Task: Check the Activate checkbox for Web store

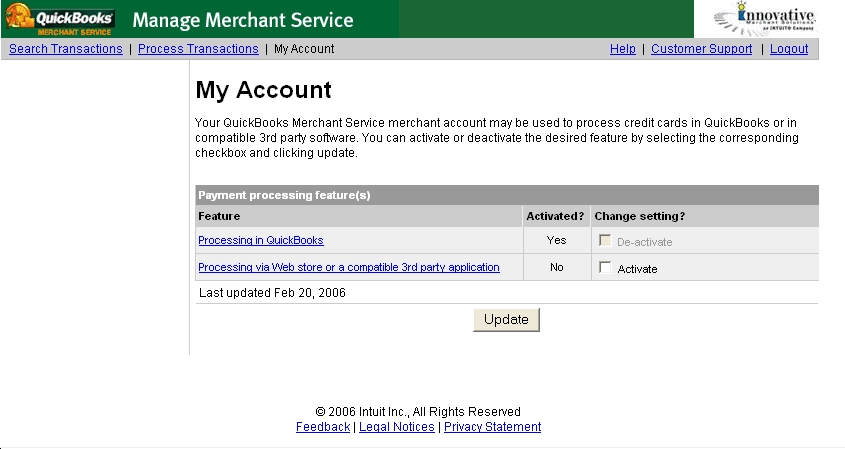Action: (x=605, y=267)
